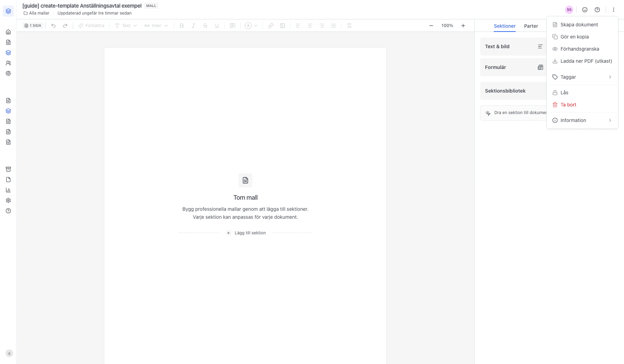This screenshot has height=364, width=624.
Task: Click the bar chart analytics icon
Action: click(8, 190)
